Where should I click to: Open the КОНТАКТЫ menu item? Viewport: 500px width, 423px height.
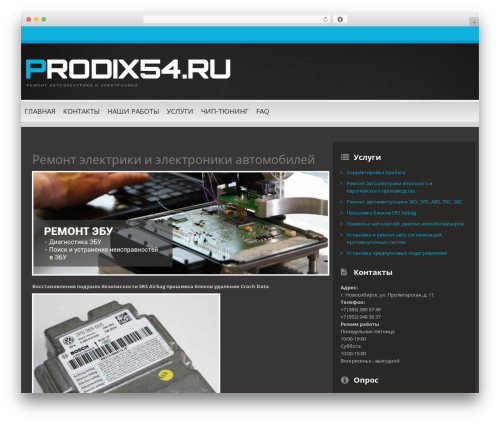coord(81,112)
